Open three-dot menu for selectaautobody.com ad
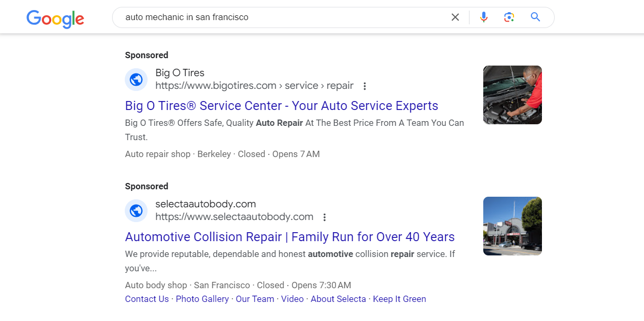This screenshot has height=321, width=644. click(325, 217)
